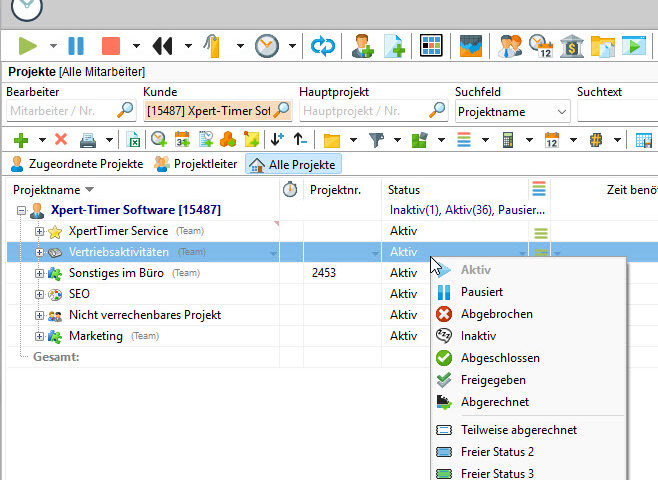
Task: Click the up arrow with minus icon
Action: click(x=300, y=139)
